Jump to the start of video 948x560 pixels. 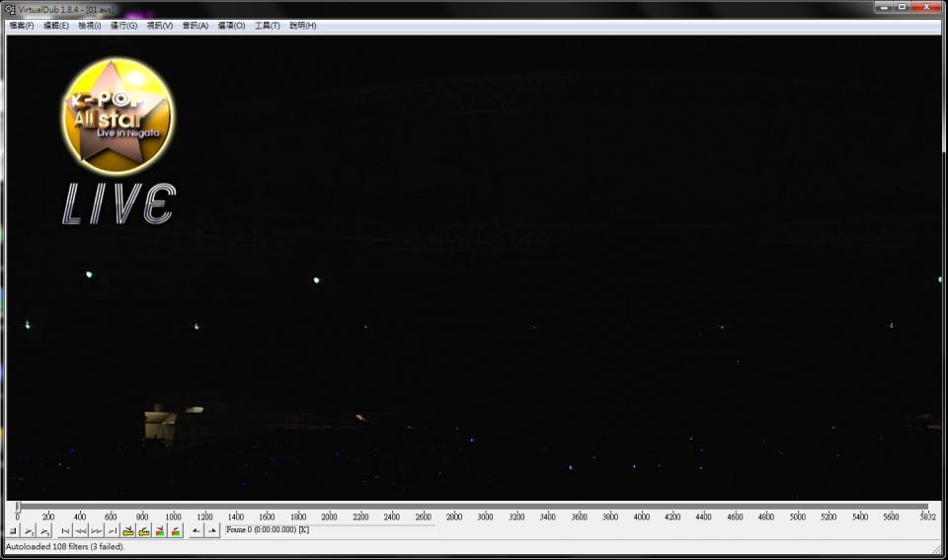pos(65,531)
